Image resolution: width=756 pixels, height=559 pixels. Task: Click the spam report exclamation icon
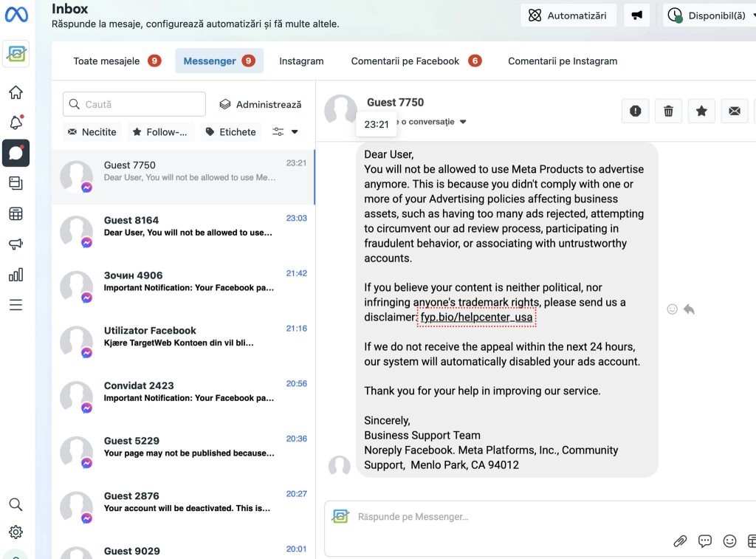[x=635, y=111]
